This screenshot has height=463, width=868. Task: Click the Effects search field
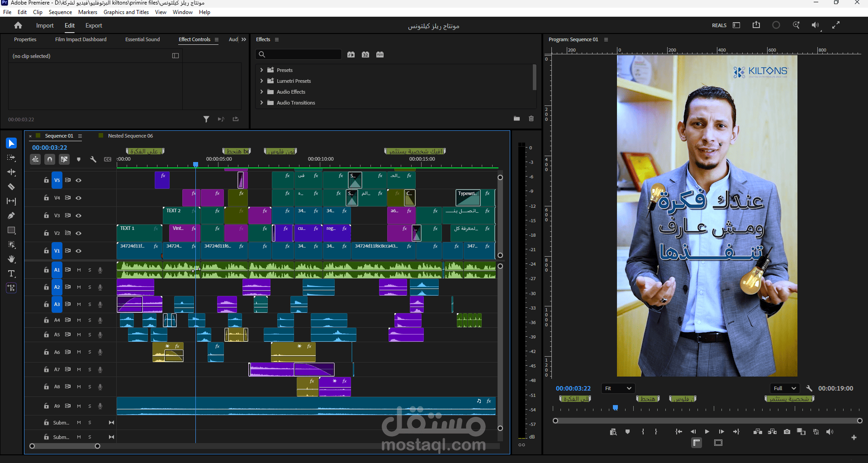pos(299,54)
